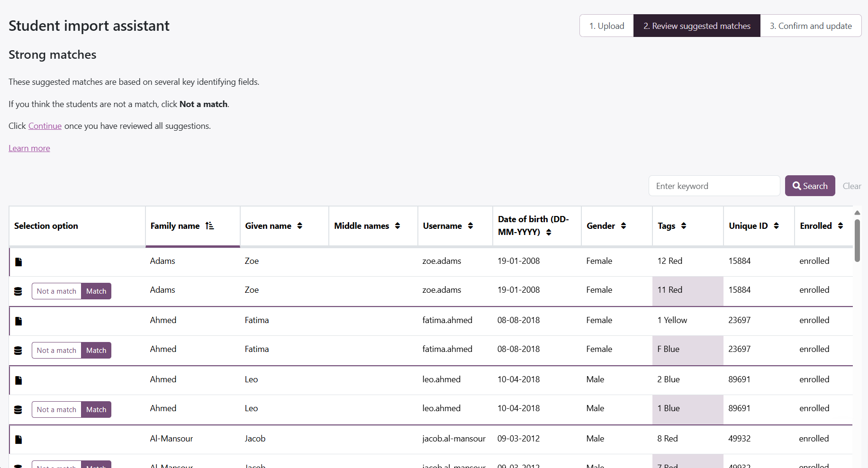Select Not a match for Leo Ahmed
868x468 pixels.
pos(56,410)
